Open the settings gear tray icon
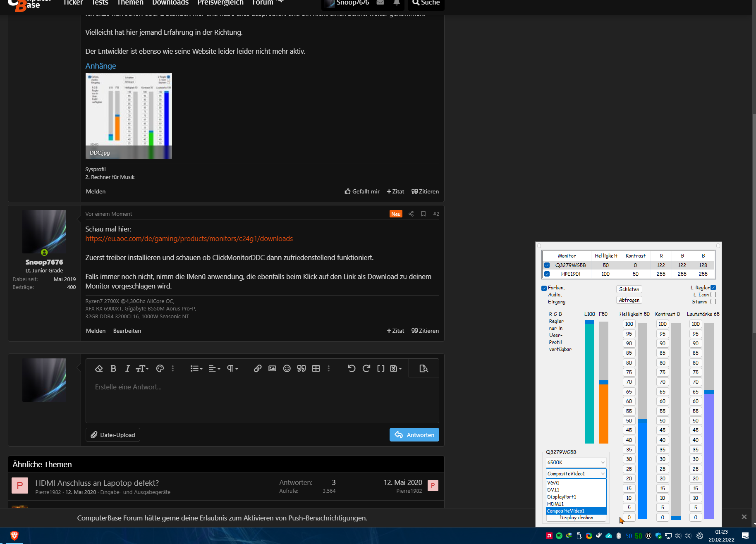Viewport: 756px width, 544px height. [700, 536]
